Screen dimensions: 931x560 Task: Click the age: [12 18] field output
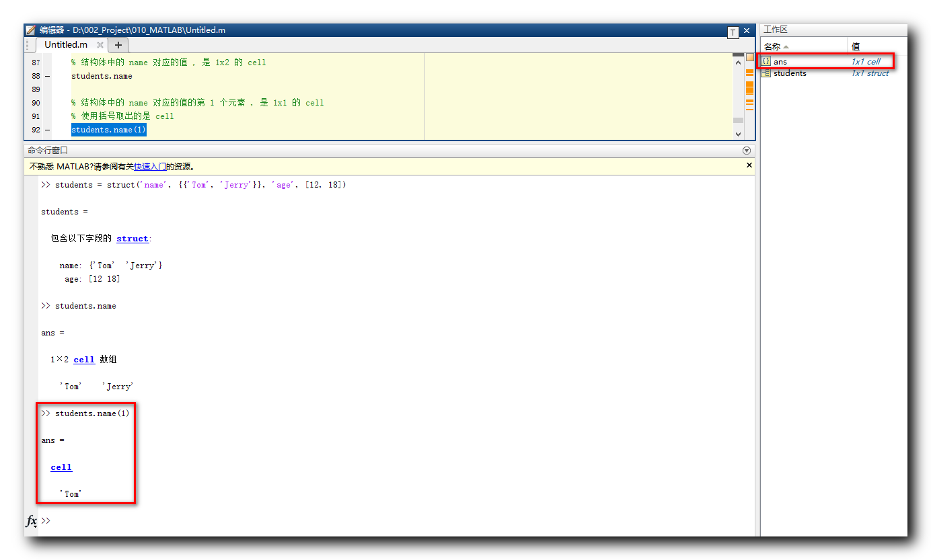coord(92,279)
